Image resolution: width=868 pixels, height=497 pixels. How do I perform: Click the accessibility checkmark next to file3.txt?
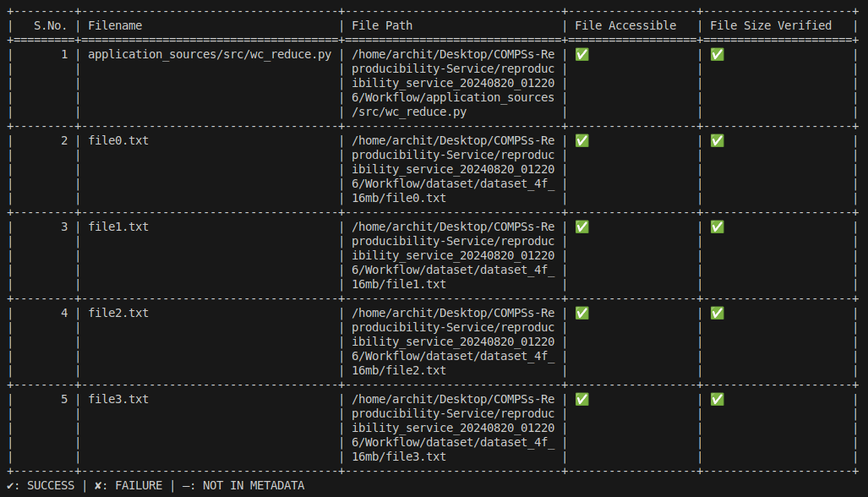(581, 398)
